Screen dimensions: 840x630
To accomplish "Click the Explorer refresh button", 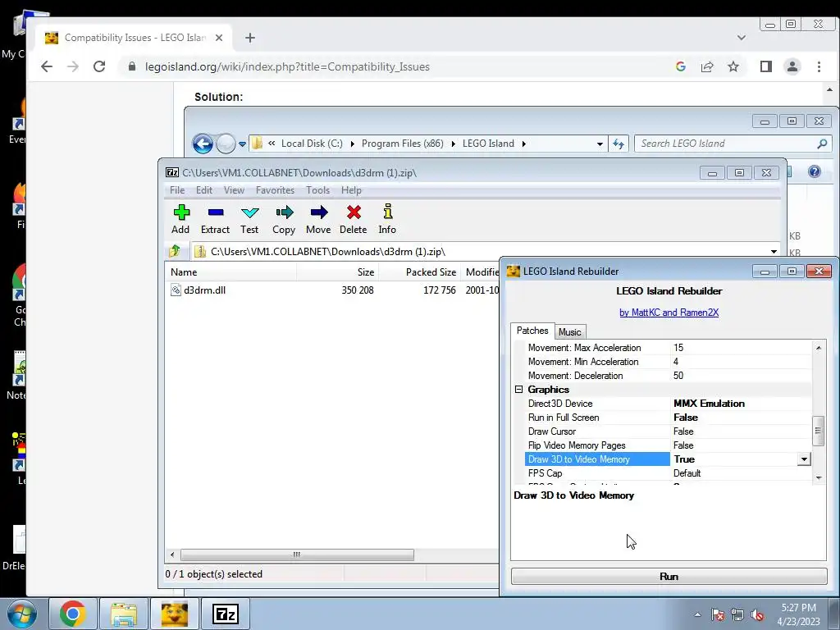I will click(x=619, y=144).
